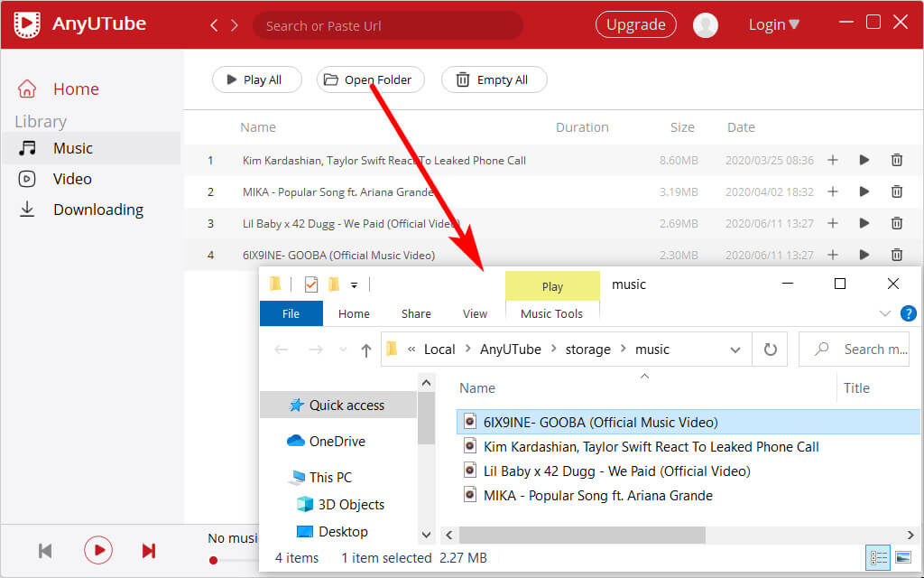Open Explorer Help question mark icon
This screenshot has height=578, width=924.
909,313
